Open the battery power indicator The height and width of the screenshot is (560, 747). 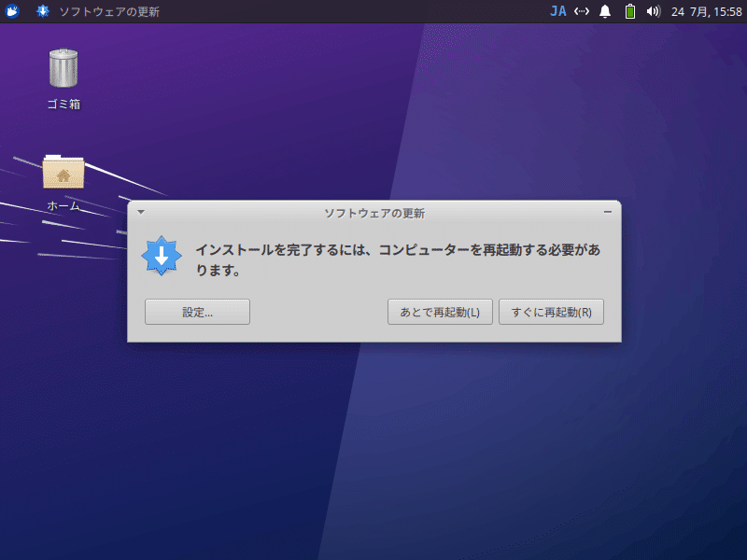(x=629, y=11)
